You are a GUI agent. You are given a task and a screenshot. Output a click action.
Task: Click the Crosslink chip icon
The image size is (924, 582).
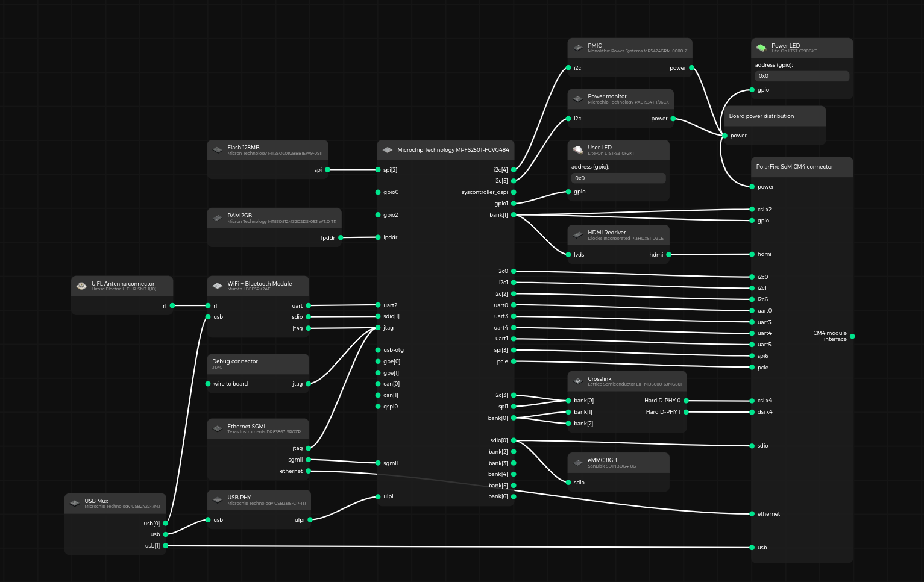(577, 381)
